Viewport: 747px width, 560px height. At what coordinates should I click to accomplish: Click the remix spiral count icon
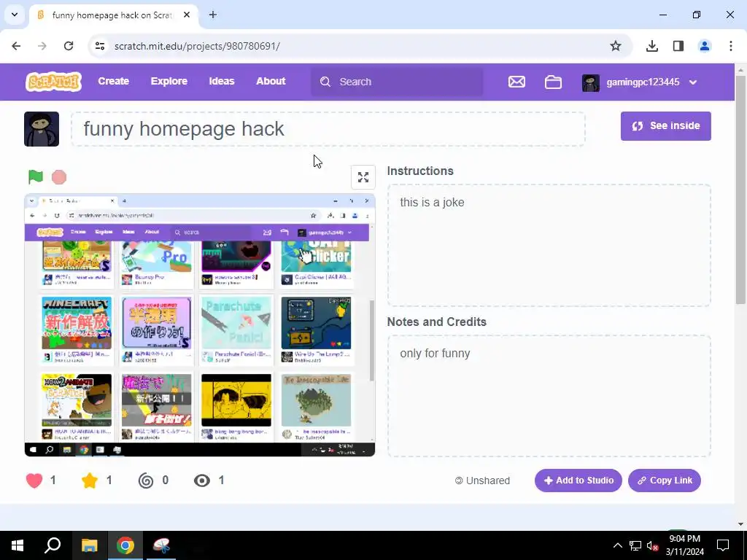(x=146, y=481)
